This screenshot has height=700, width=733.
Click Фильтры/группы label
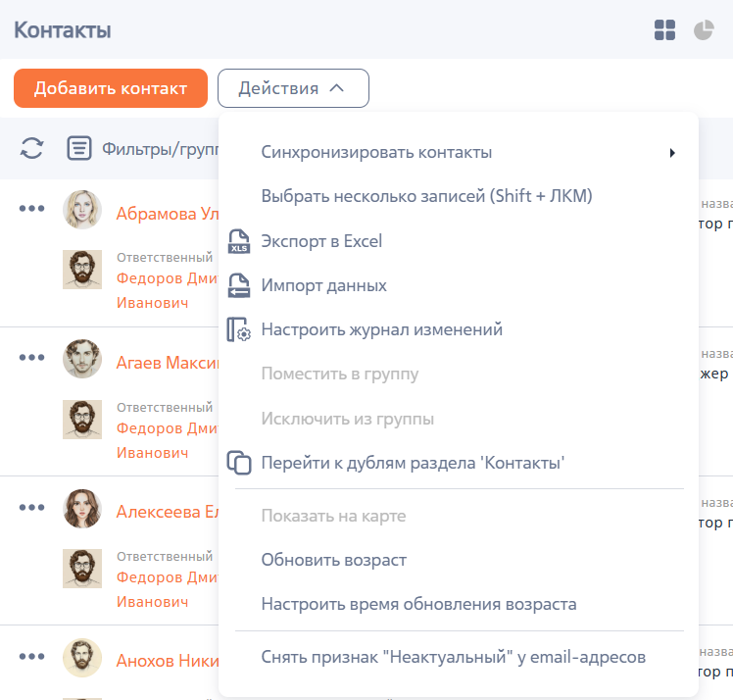pyautogui.click(x=161, y=149)
